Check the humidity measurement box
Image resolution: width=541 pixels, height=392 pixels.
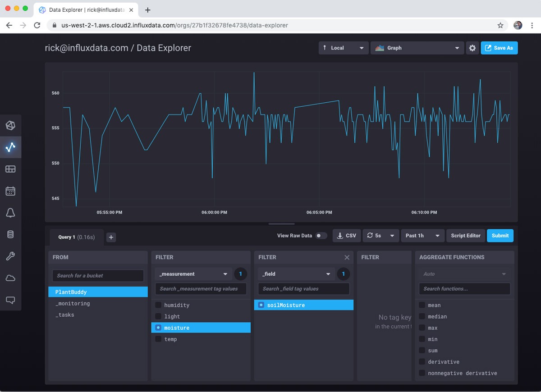pyautogui.click(x=158, y=305)
